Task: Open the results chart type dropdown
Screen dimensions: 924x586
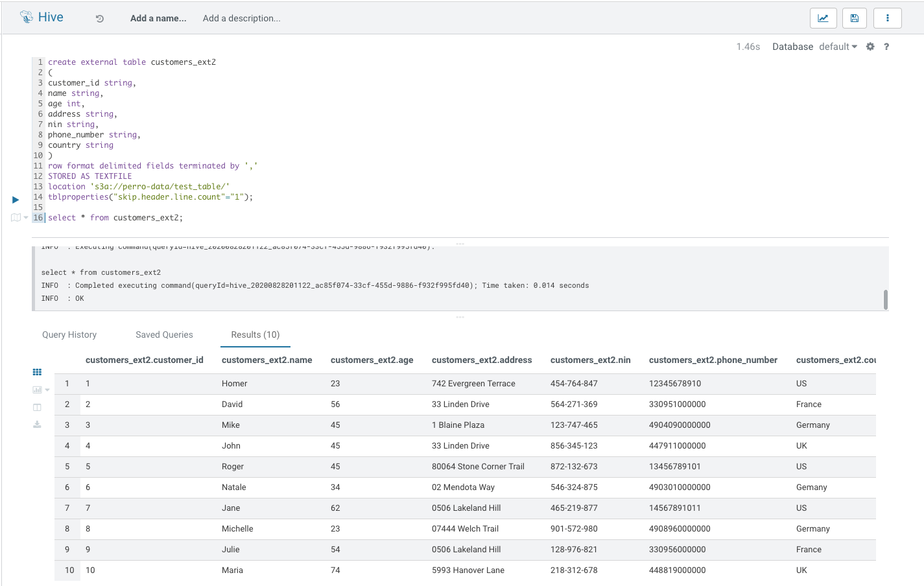Action: 41,390
